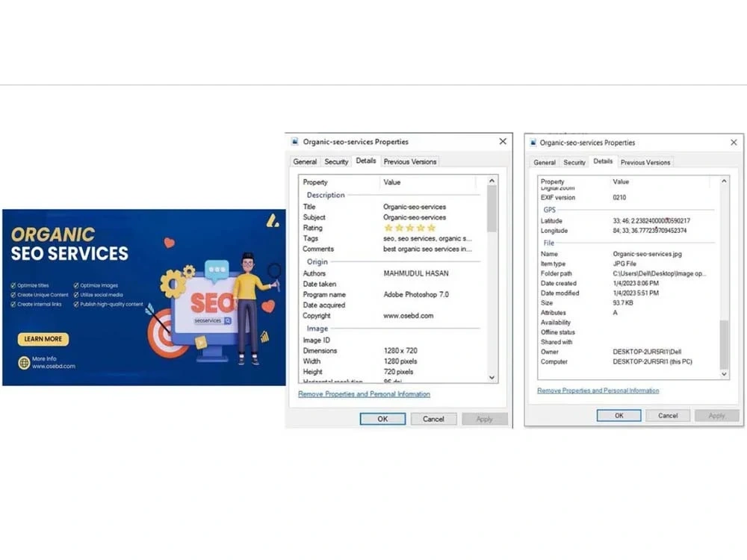
Task: Click Cancel in the right Properties dialog
Action: (x=668, y=415)
